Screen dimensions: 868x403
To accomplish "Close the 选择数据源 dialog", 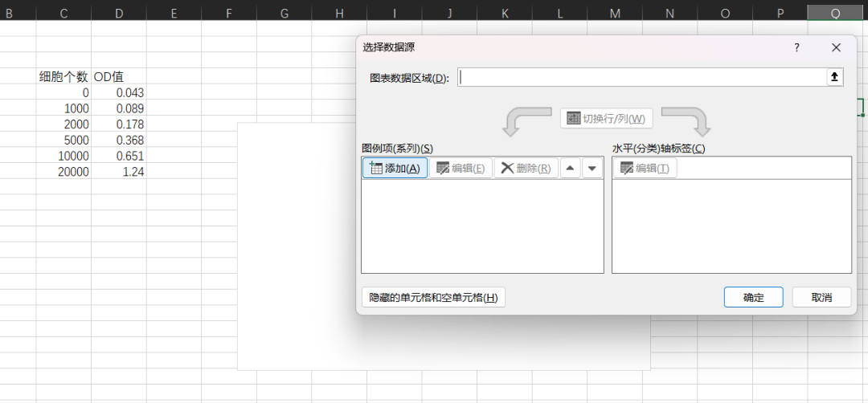I will click(836, 47).
